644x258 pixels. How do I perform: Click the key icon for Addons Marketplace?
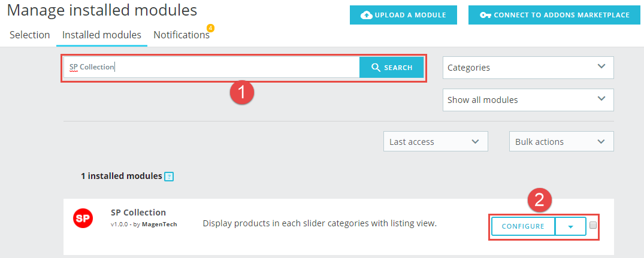tap(485, 15)
